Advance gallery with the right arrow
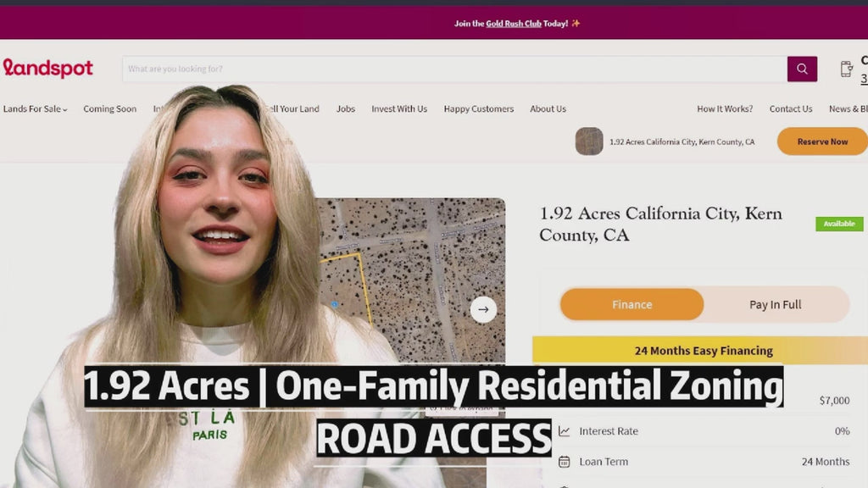 [483, 309]
